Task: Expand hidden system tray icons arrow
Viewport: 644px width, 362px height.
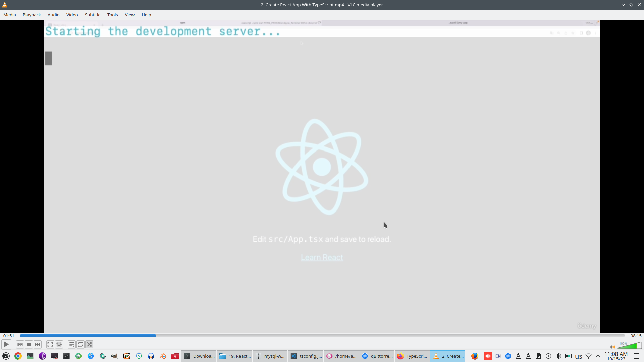Action: [598, 356]
